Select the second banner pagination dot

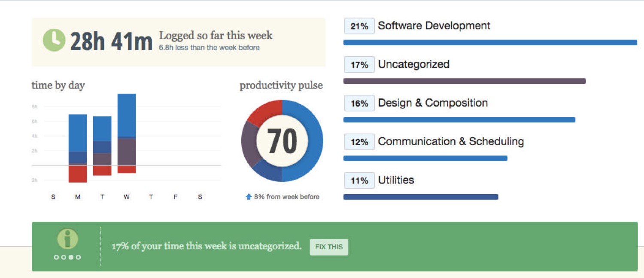click(x=64, y=257)
